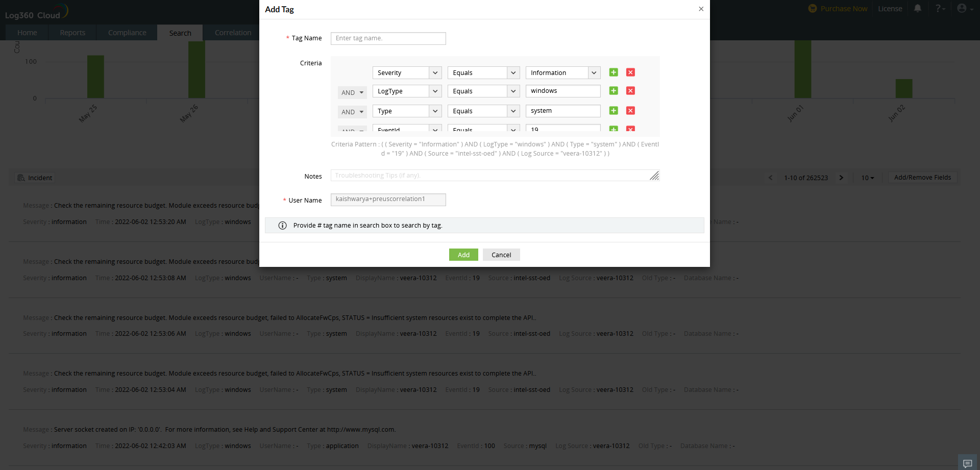Viewport: 980px width, 470px height.
Task: Remove the LogType criteria row
Action: [x=630, y=90]
